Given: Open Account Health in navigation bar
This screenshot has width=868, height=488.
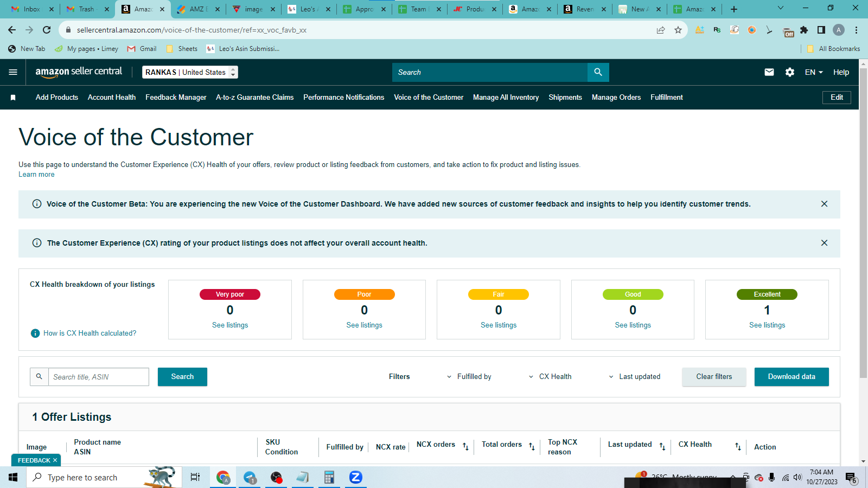Looking at the screenshot, I should pyautogui.click(x=112, y=98).
